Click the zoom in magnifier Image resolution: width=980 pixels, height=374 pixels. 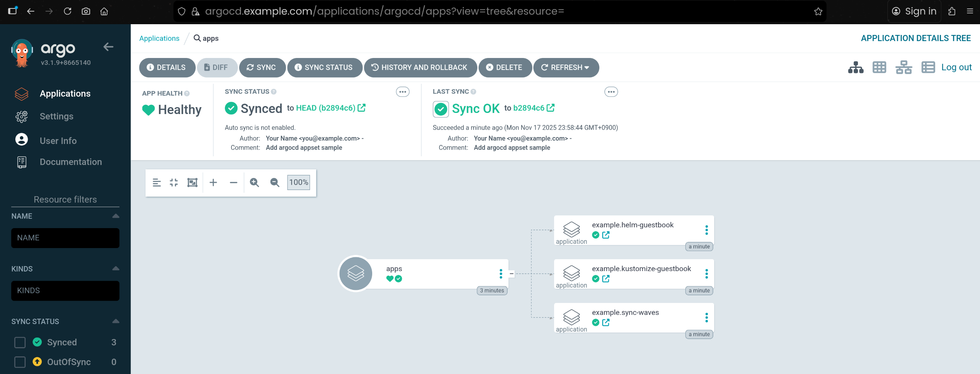[254, 182]
